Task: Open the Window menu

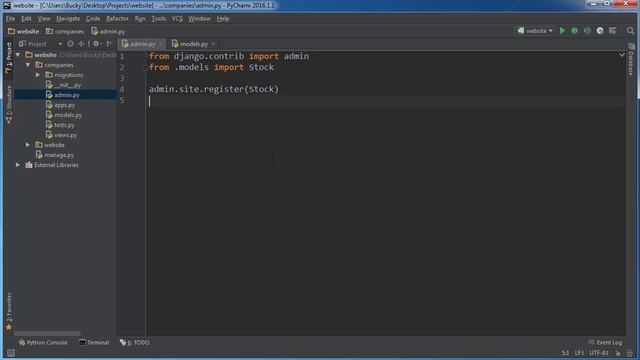Action: [x=199, y=19]
